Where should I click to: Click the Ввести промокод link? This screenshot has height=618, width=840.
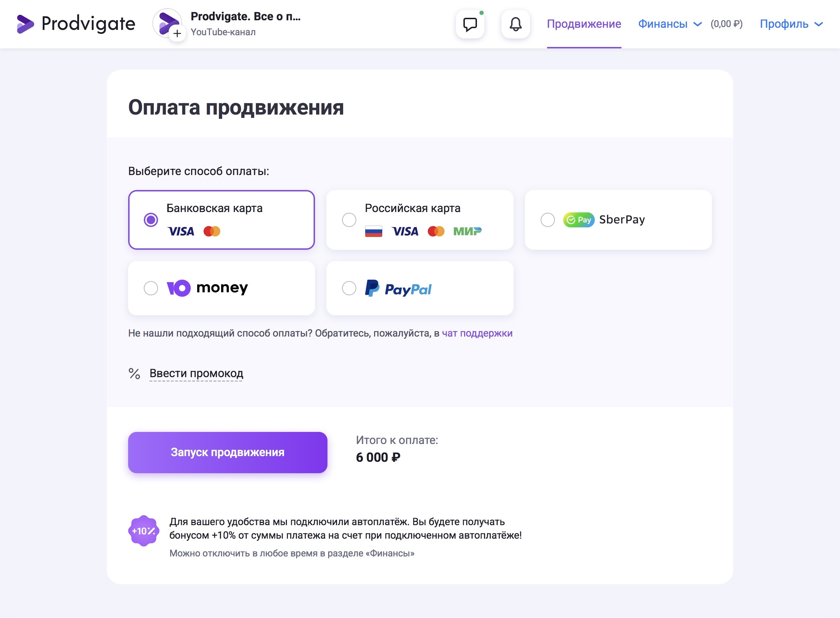[196, 373]
